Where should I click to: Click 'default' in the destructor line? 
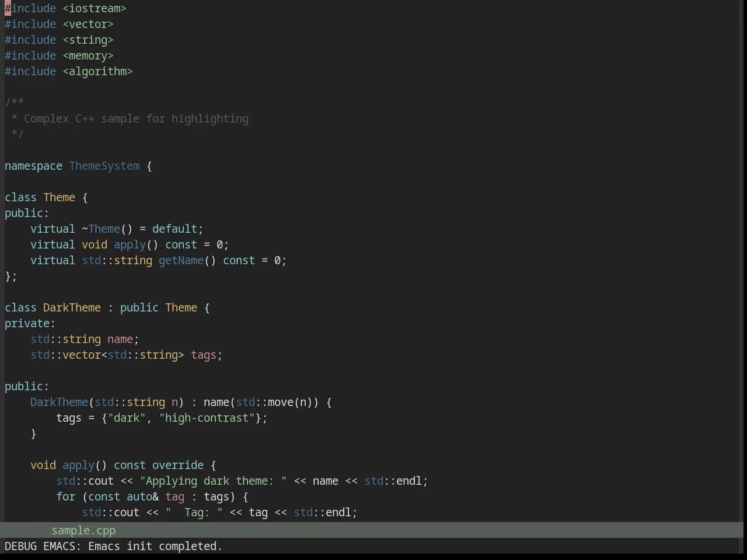(174, 229)
